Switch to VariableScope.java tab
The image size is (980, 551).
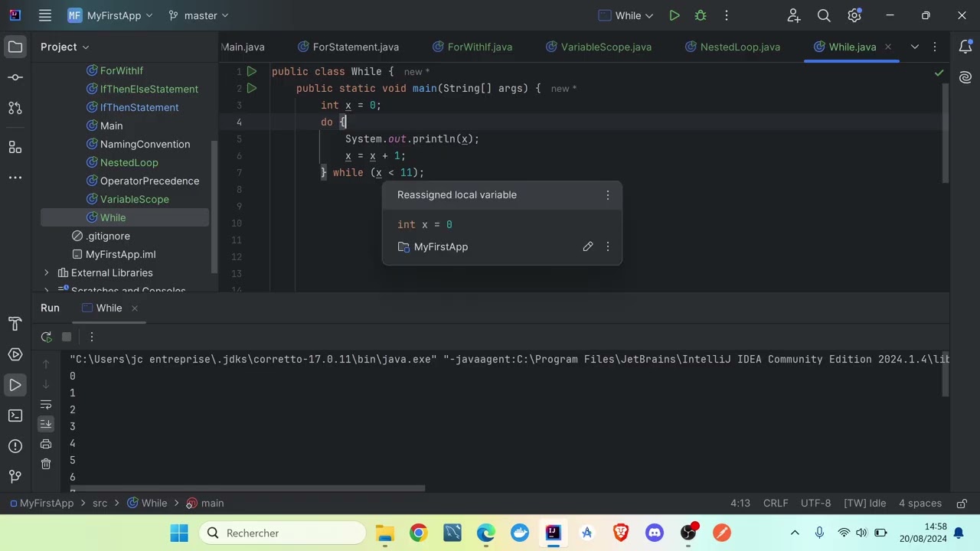(599, 47)
